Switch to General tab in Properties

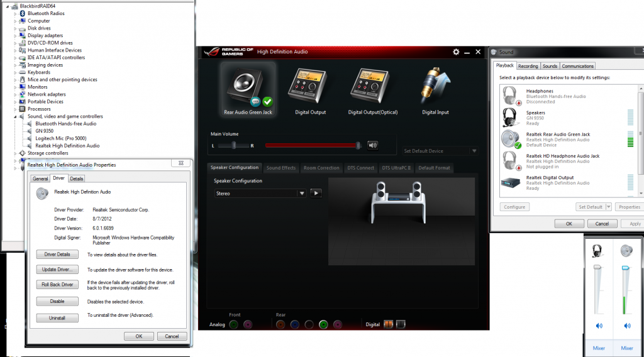pyautogui.click(x=40, y=178)
